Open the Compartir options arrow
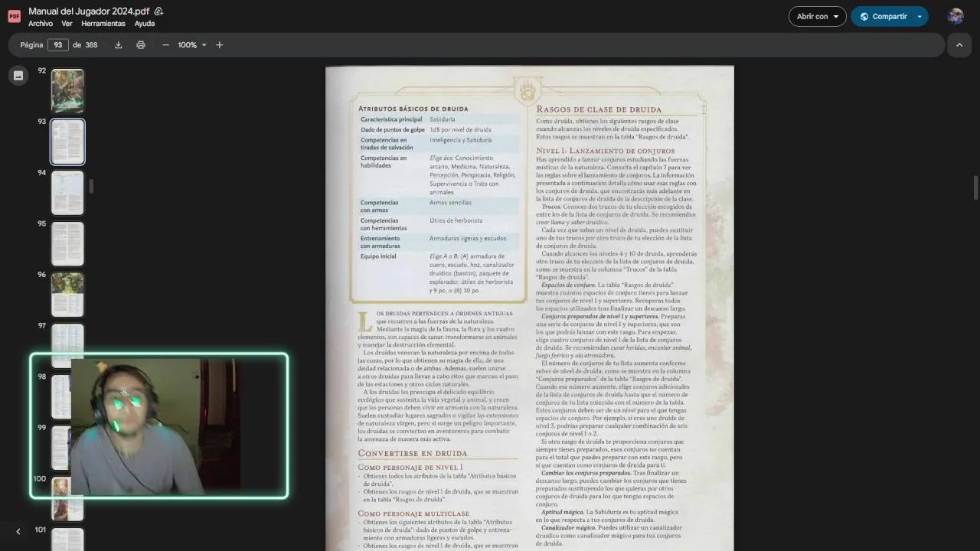 point(920,16)
